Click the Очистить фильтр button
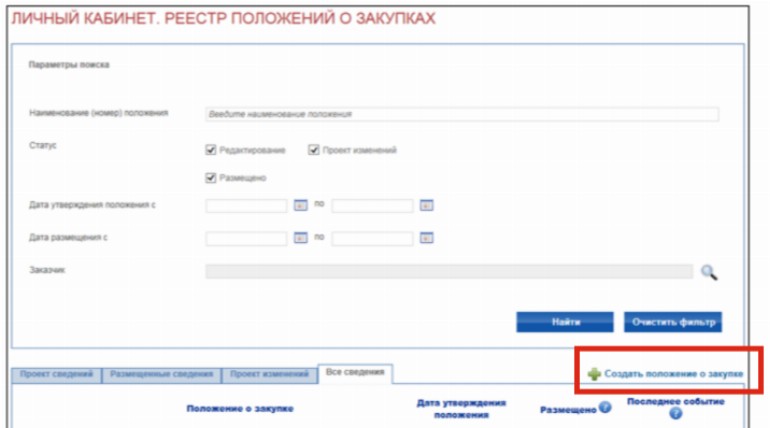The image size is (770, 428). pos(673,321)
